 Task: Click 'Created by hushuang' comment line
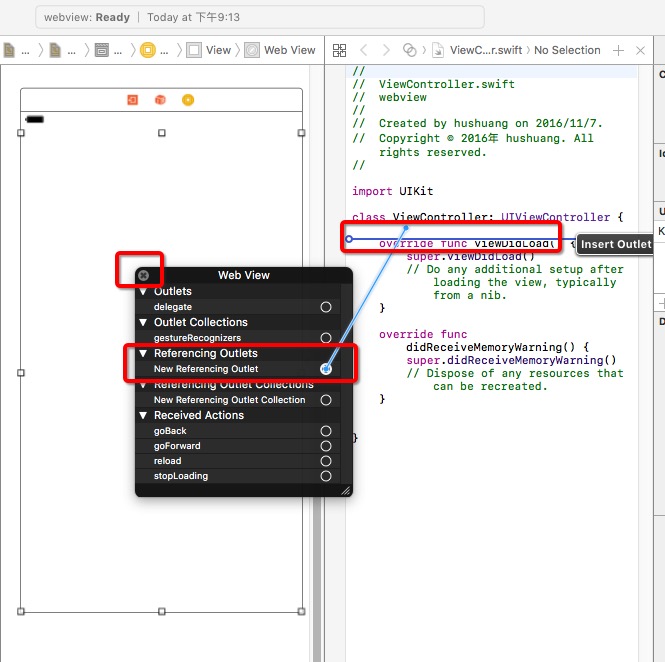(477, 123)
